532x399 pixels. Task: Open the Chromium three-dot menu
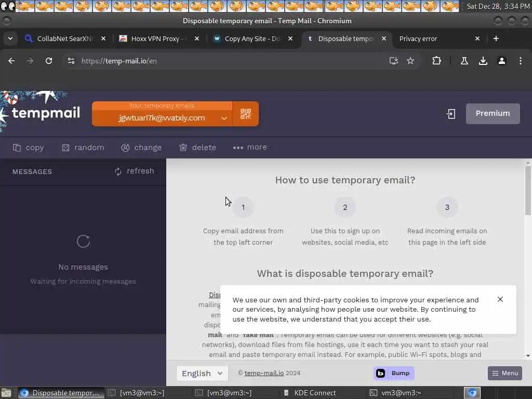coord(521,61)
